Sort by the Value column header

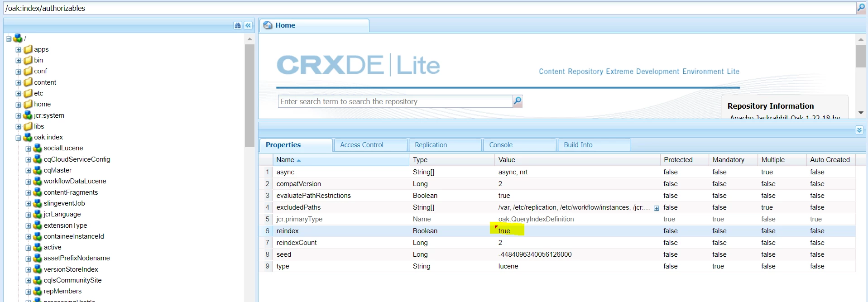pyautogui.click(x=577, y=160)
